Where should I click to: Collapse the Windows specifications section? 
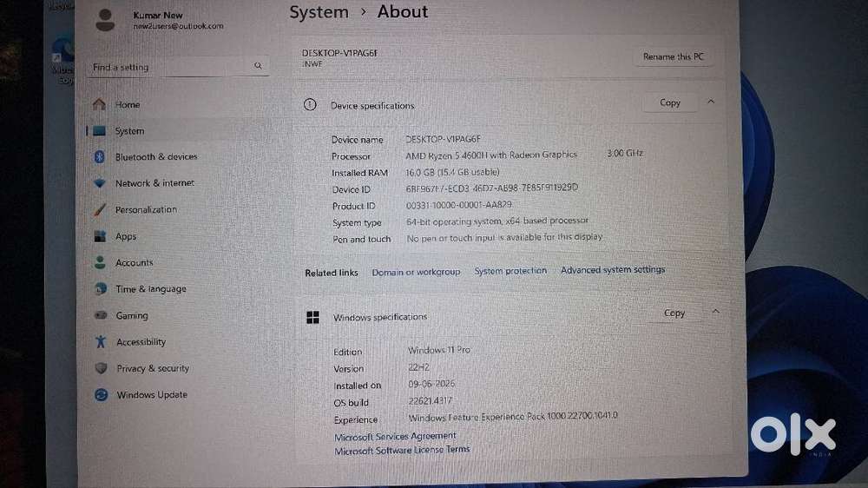pyautogui.click(x=715, y=312)
